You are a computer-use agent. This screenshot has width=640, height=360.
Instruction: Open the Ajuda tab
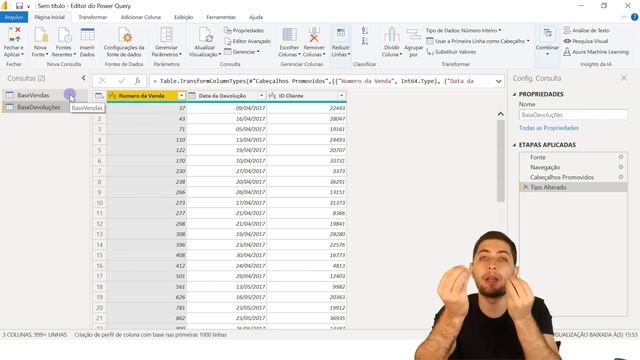256,17
